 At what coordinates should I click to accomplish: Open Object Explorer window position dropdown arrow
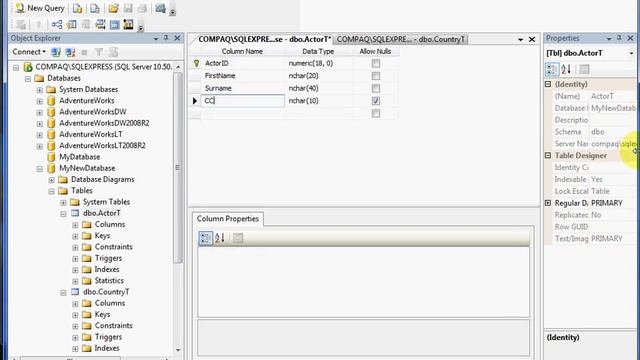tap(156, 38)
